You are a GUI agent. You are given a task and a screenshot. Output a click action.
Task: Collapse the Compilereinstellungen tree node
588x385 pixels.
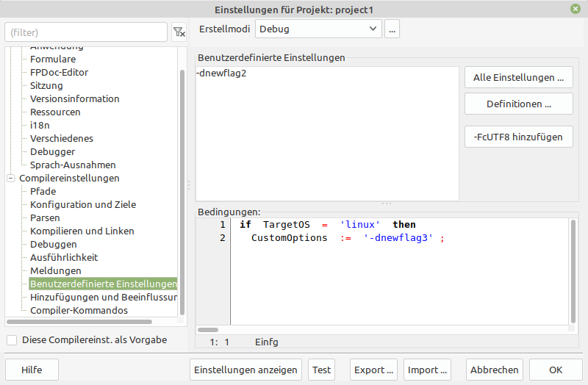pyautogui.click(x=11, y=178)
